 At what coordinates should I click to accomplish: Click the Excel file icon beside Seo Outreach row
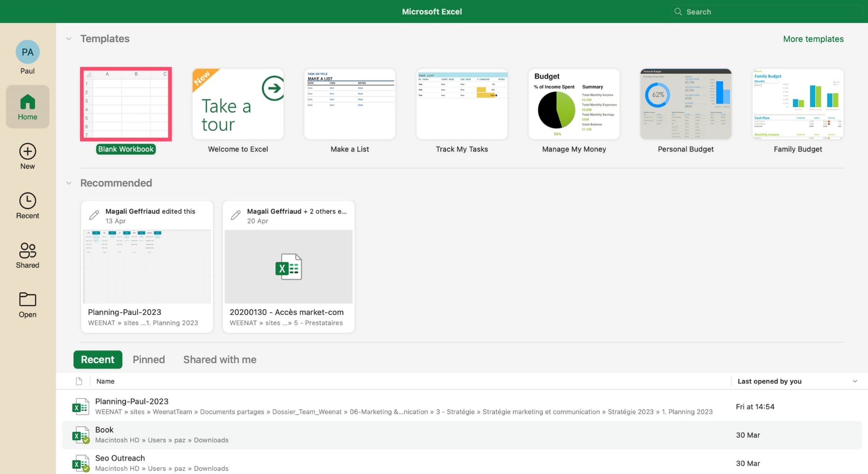click(81, 463)
